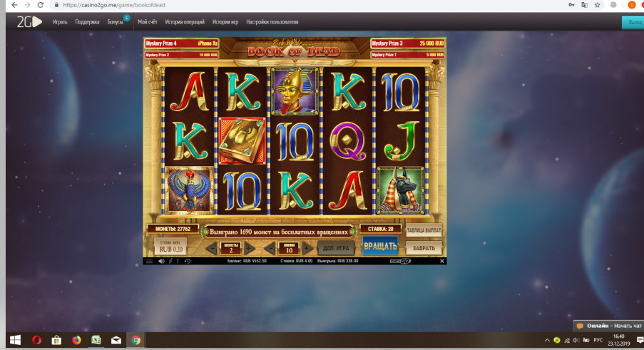
Task: Click the Баланс: RUB 5552.50 text
Action: 247,261
